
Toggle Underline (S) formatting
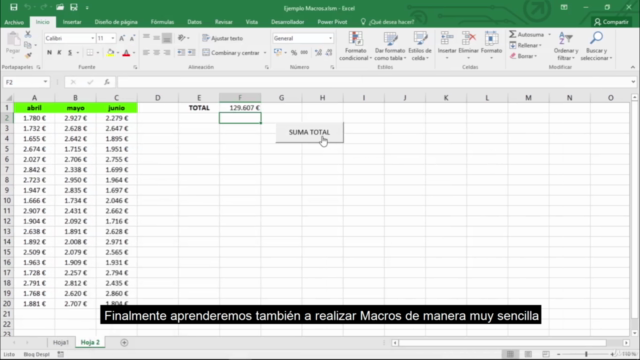pos(70,53)
